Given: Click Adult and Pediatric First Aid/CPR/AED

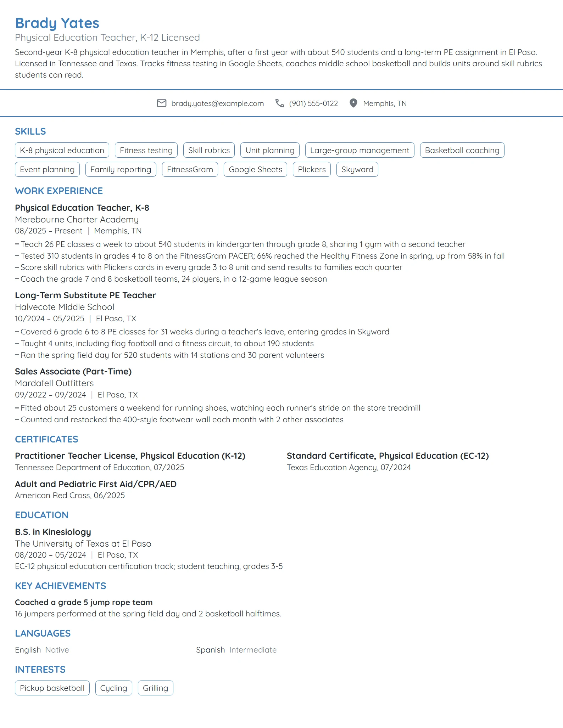Looking at the screenshot, I should point(96,484).
